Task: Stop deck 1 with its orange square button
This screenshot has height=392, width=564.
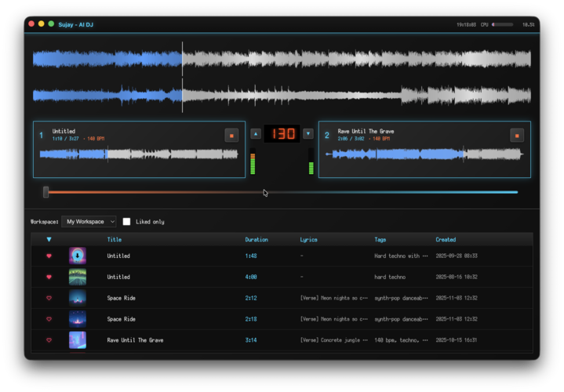Action: coord(231,136)
